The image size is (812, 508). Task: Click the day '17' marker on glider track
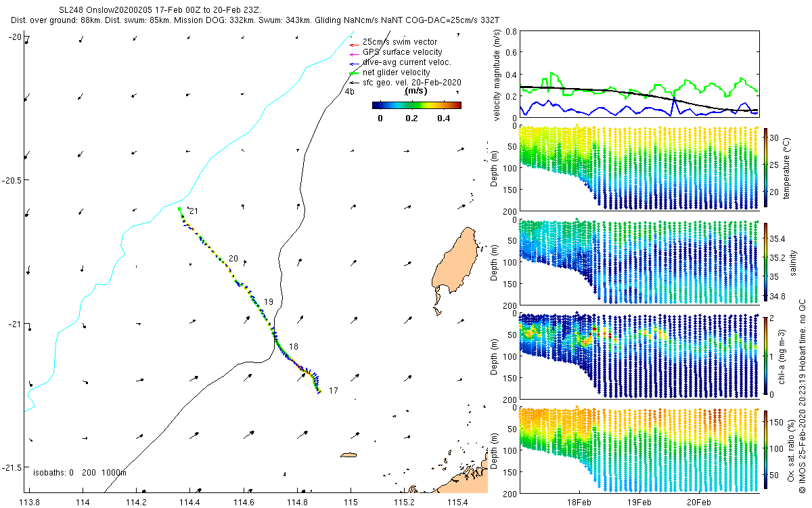tap(333, 391)
